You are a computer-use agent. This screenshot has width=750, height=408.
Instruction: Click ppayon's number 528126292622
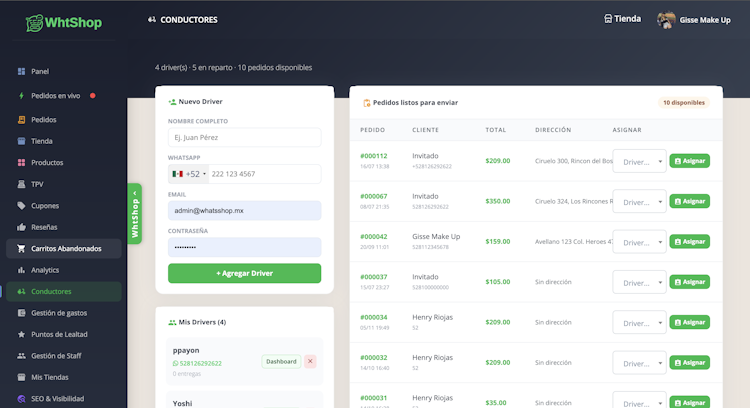point(200,364)
